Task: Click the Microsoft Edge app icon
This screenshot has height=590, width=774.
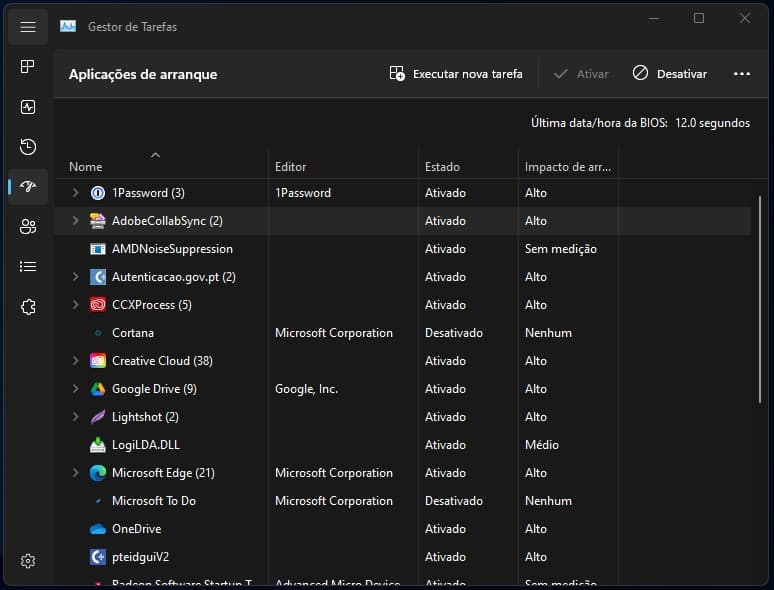Action: click(x=98, y=473)
